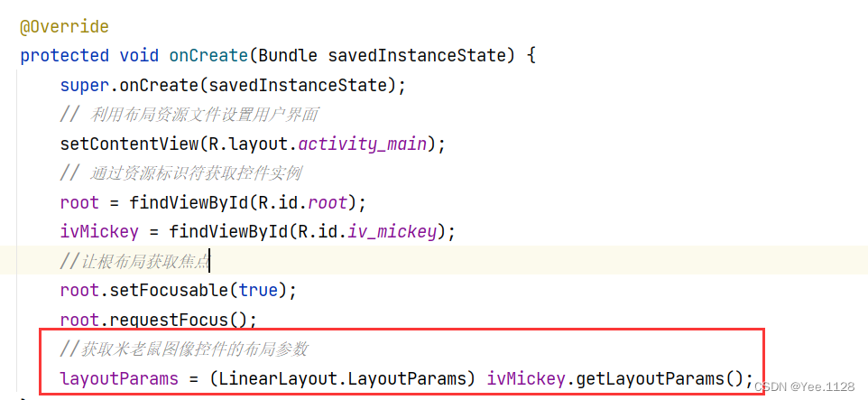Click comment '通过资源标识符获取控件实例'
Viewport: 868px width, 400px height.
point(181,173)
